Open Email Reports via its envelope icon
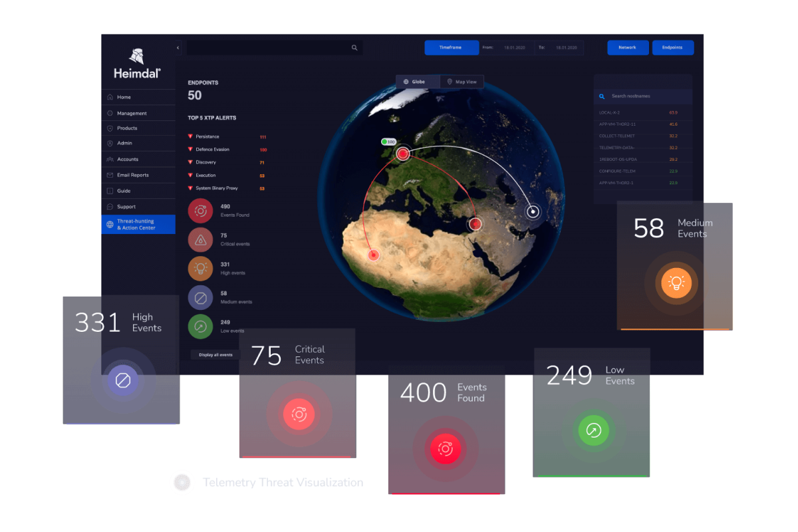The image size is (798, 532). tap(108, 175)
